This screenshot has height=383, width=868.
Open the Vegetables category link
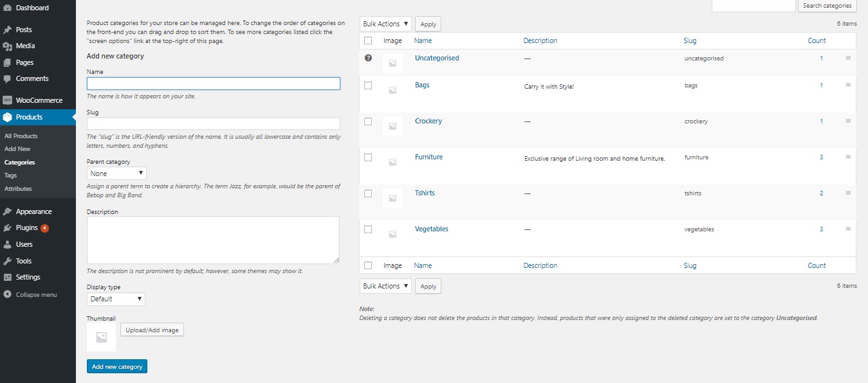pos(432,229)
